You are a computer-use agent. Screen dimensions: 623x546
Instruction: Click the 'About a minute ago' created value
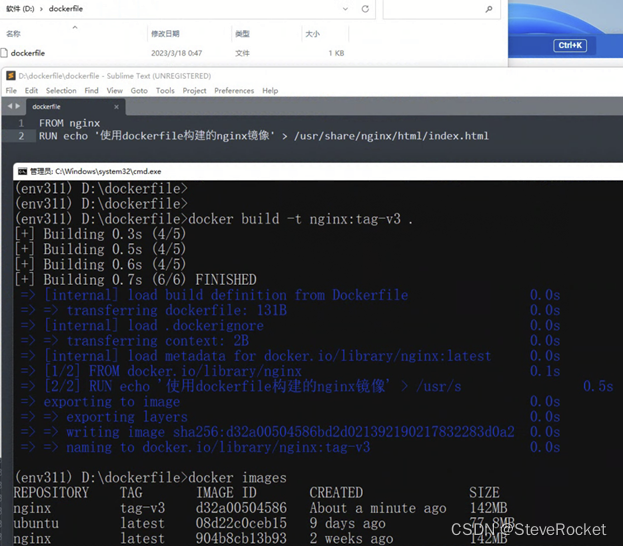(378, 508)
